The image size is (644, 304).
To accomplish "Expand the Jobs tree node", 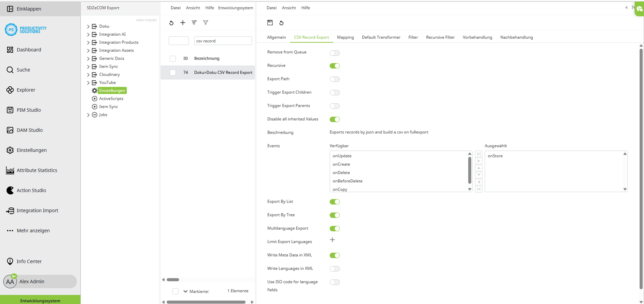I will point(88,115).
